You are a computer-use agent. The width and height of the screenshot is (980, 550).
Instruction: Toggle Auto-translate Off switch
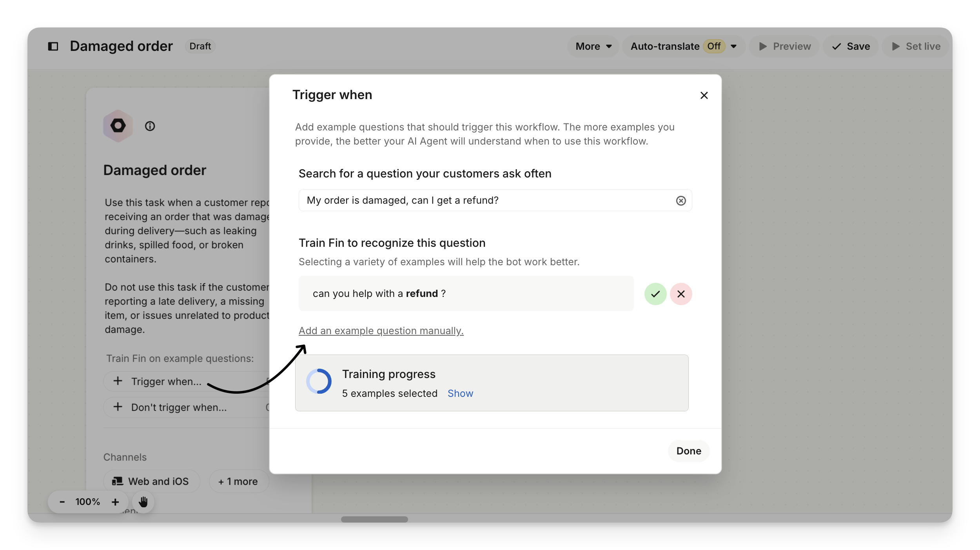714,46
